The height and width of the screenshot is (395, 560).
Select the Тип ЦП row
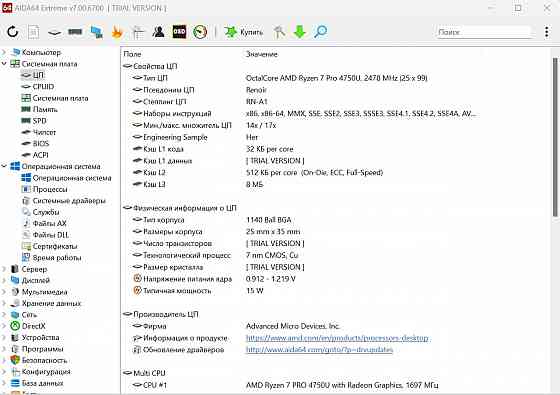[336, 78]
